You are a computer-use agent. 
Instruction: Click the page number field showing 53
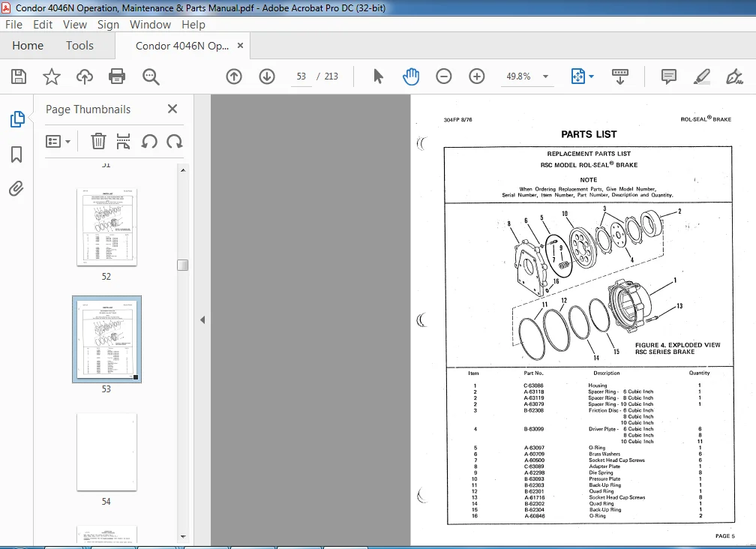point(301,76)
